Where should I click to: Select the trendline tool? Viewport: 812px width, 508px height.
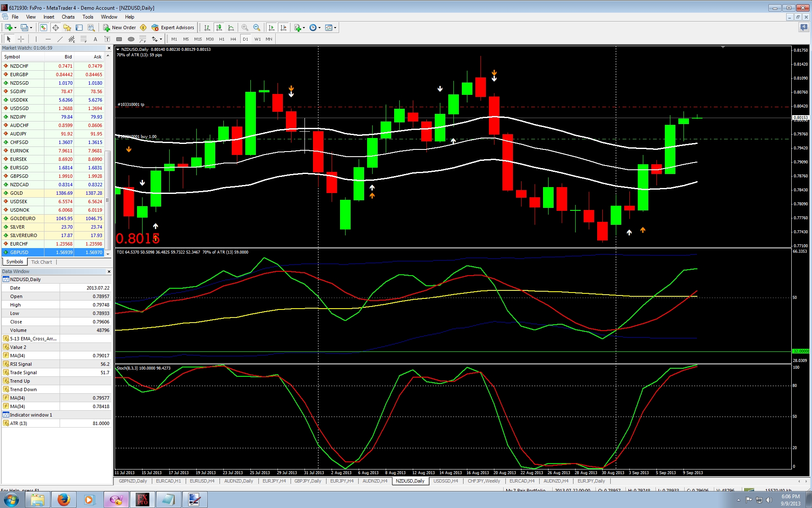[60, 39]
